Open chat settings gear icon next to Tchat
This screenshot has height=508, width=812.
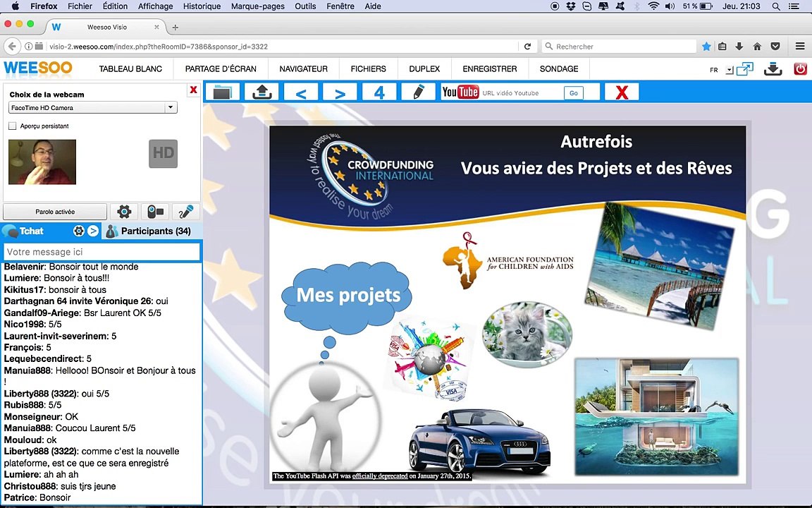pos(79,231)
